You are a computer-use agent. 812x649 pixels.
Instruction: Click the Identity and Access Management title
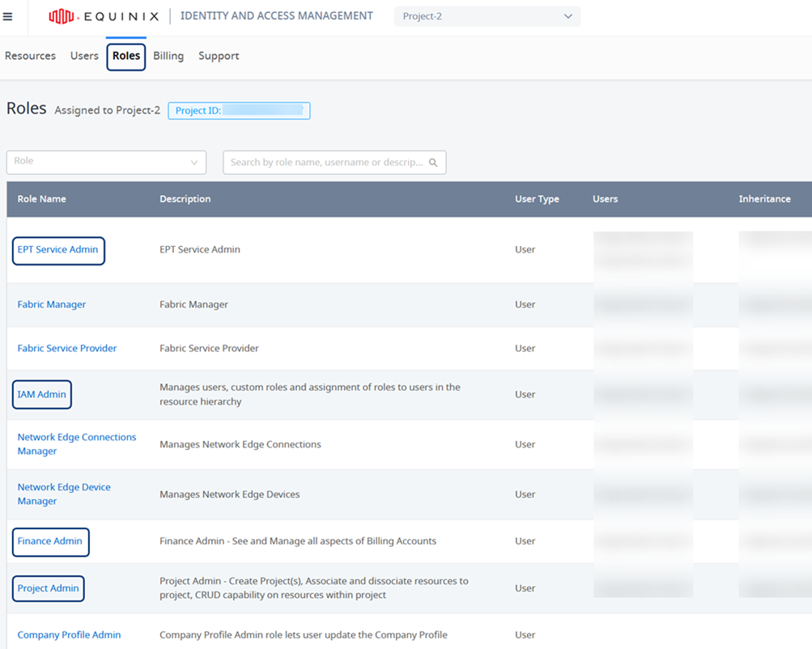(277, 16)
